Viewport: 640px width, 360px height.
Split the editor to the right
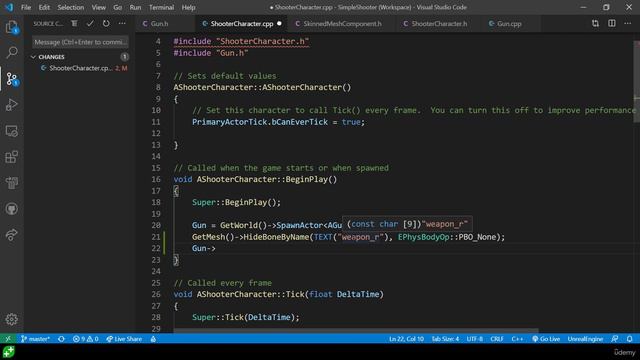pyautogui.click(x=612, y=24)
